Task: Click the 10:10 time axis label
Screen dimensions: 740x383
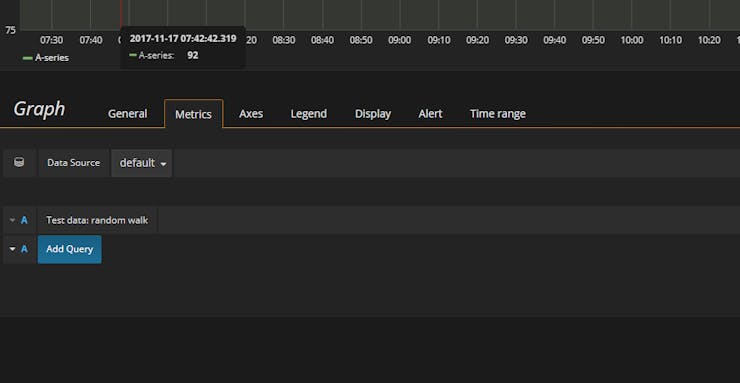Action: point(671,41)
